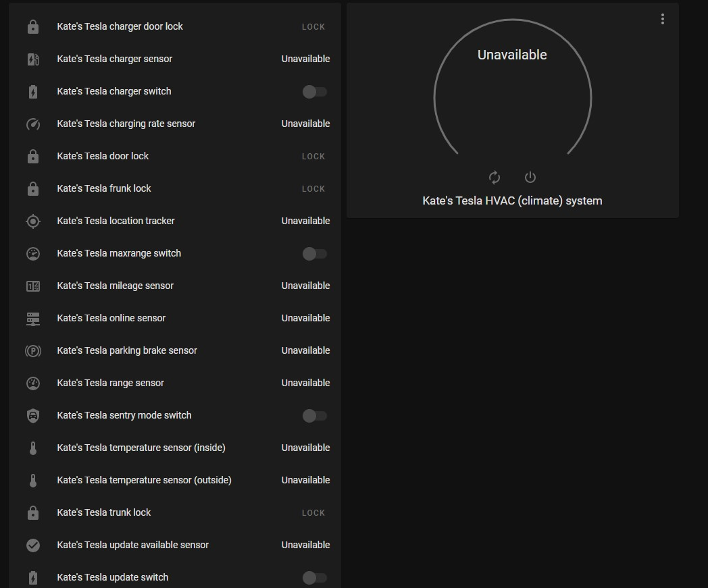This screenshot has height=588, width=708.
Task: Toggle Kate's Tesla maxrange switch
Action: coord(315,254)
